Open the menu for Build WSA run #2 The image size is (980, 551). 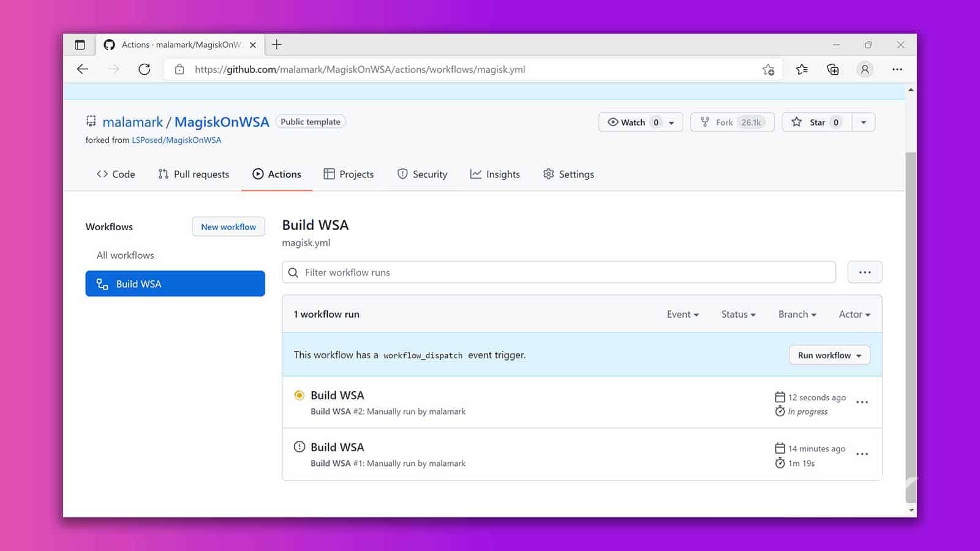click(x=862, y=402)
